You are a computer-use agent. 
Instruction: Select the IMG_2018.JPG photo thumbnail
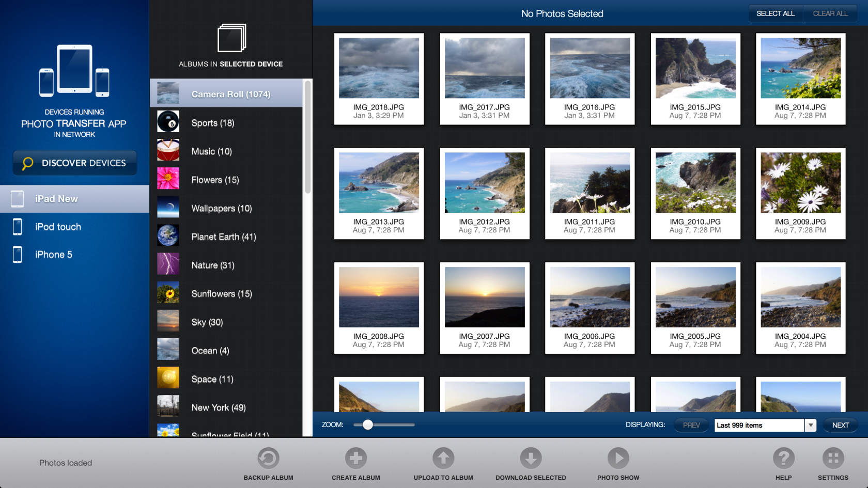click(379, 68)
